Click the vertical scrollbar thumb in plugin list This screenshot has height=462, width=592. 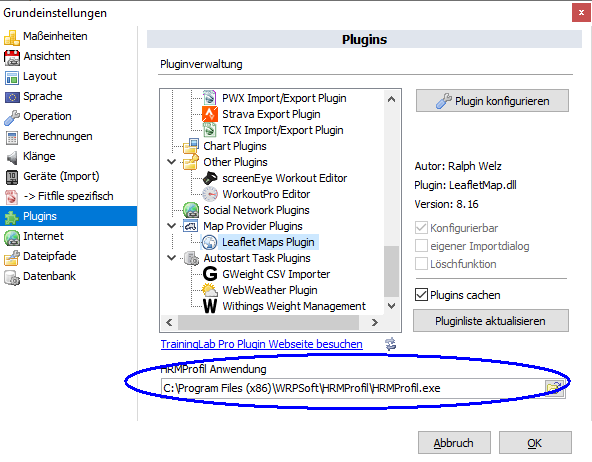click(392, 271)
